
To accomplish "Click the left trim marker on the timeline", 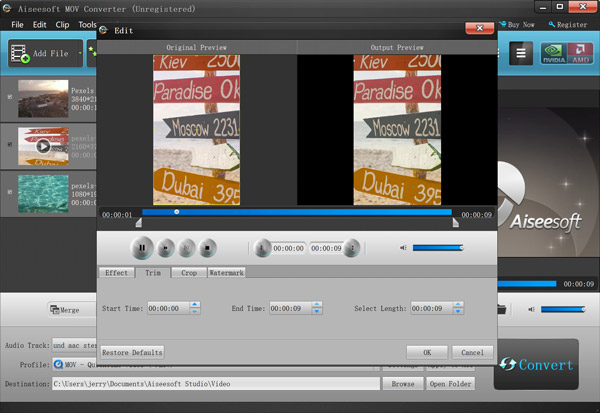I will pyautogui.click(x=139, y=222).
